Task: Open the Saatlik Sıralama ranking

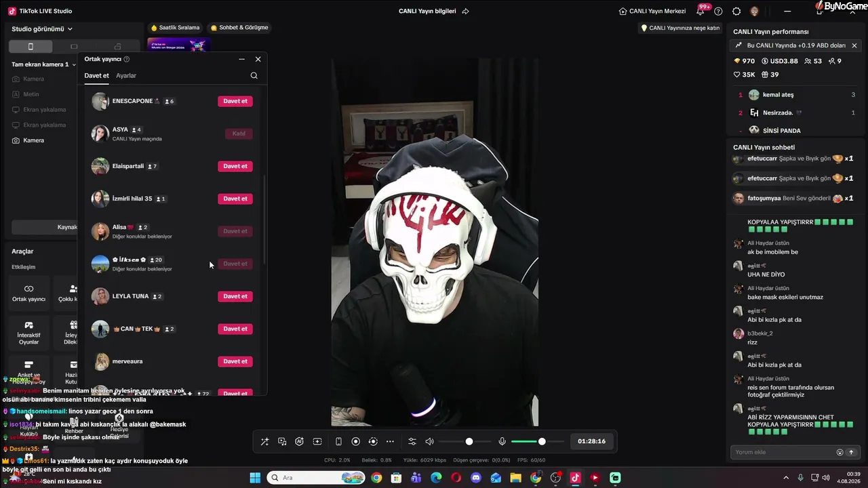Action: [176, 28]
